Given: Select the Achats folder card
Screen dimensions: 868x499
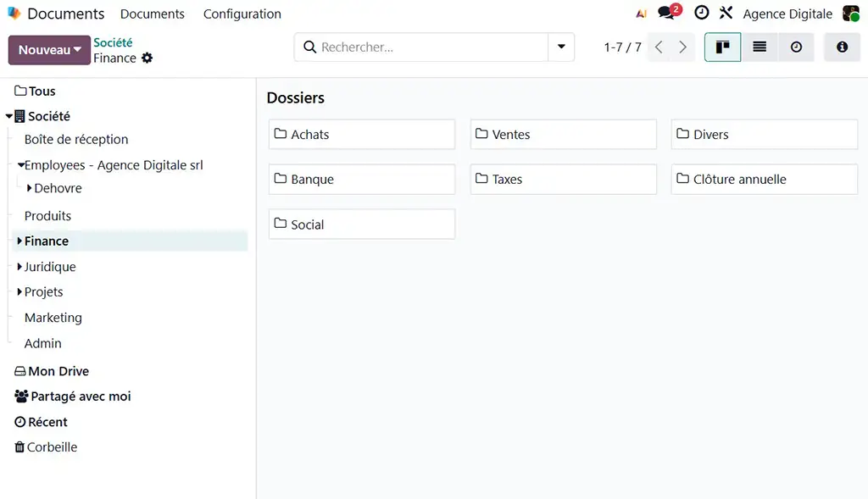Looking at the screenshot, I should 362,134.
